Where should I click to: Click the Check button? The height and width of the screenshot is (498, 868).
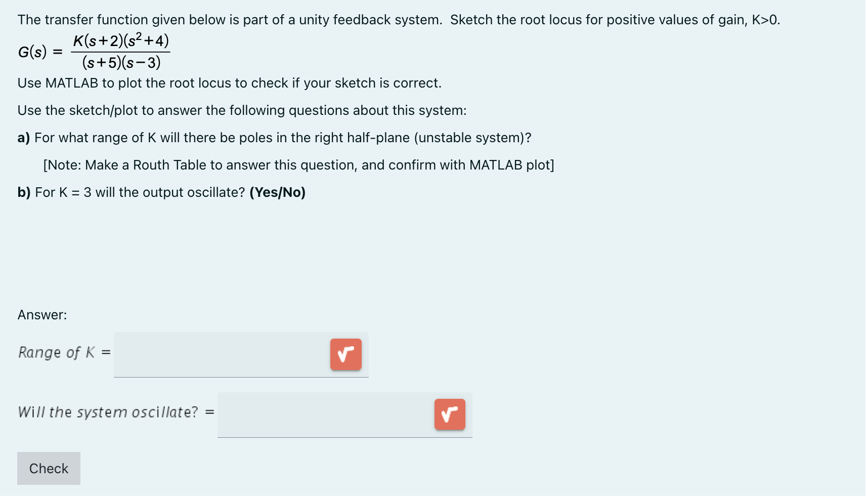[48, 468]
